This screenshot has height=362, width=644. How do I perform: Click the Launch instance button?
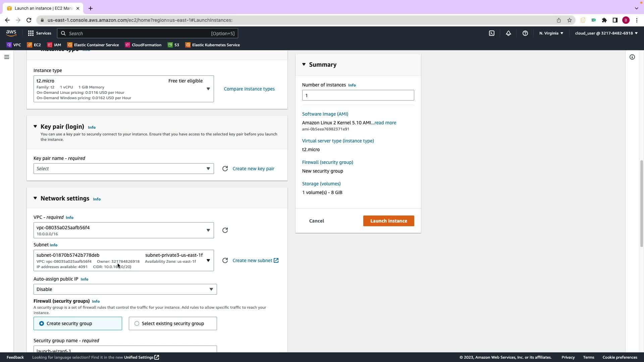388,221
